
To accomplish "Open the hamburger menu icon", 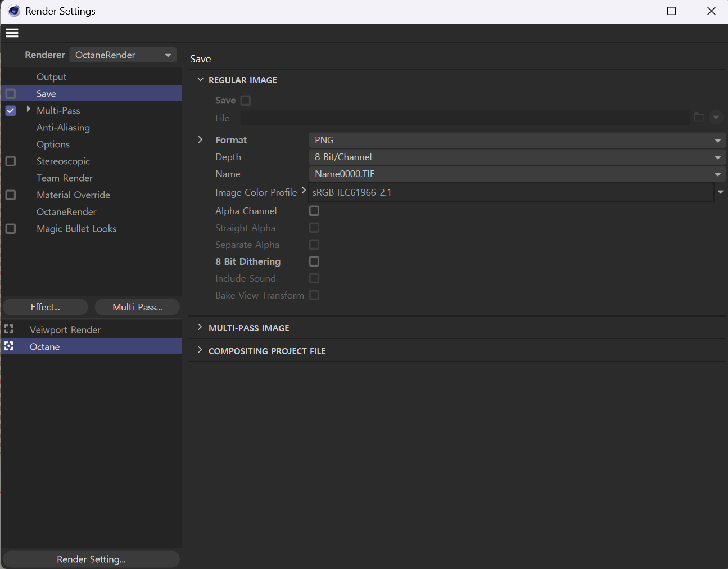I will (x=12, y=33).
